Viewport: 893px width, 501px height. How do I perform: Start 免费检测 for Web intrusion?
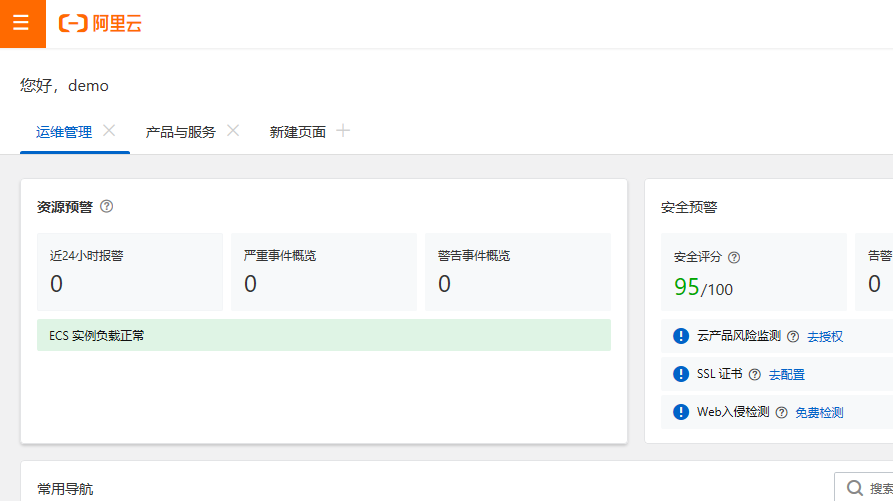tap(819, 413)
